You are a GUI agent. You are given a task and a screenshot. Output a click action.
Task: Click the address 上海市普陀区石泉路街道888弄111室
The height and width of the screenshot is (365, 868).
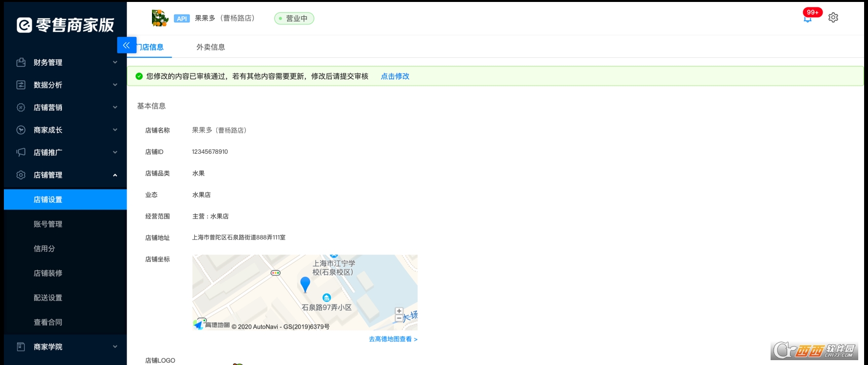pyautogui.click(x=239, y=237)
